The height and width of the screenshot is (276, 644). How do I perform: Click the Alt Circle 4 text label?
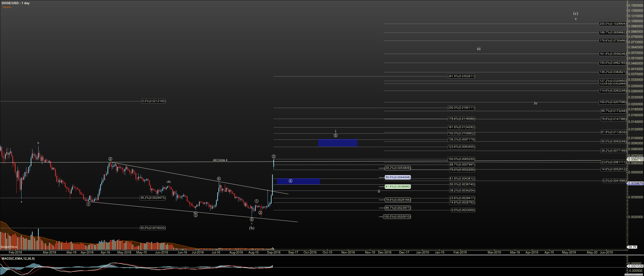[x=220, y=160]
